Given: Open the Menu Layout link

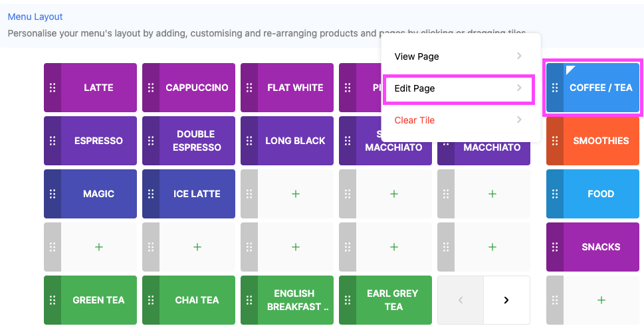Looking at the screenshot, I should [x=35, y=17].
